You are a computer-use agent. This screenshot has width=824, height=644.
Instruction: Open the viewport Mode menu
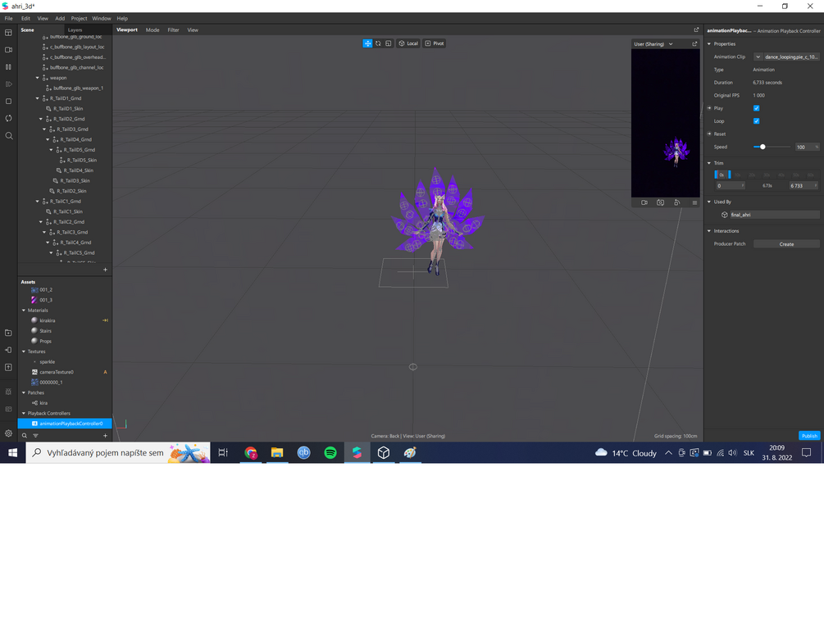pos(153,30)
